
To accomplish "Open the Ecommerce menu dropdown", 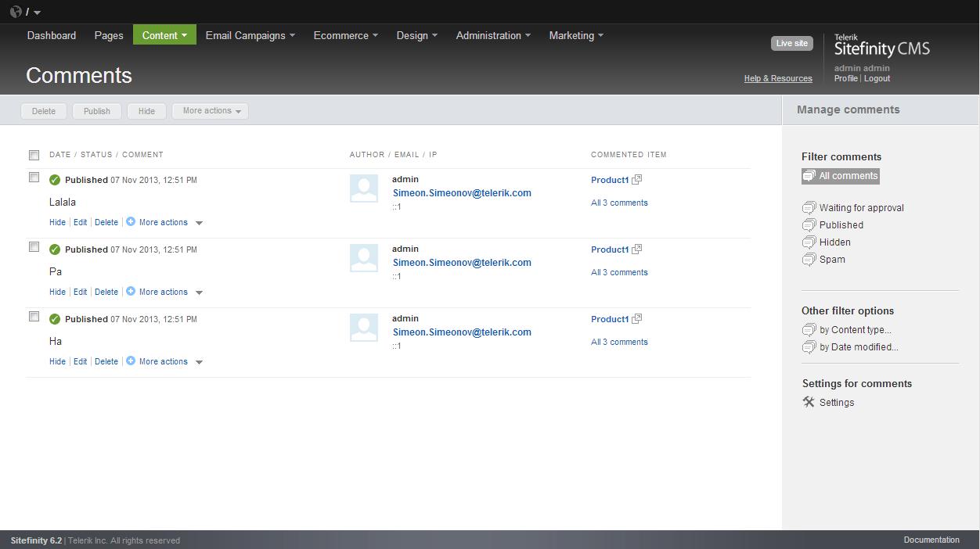I will [345, 35].
